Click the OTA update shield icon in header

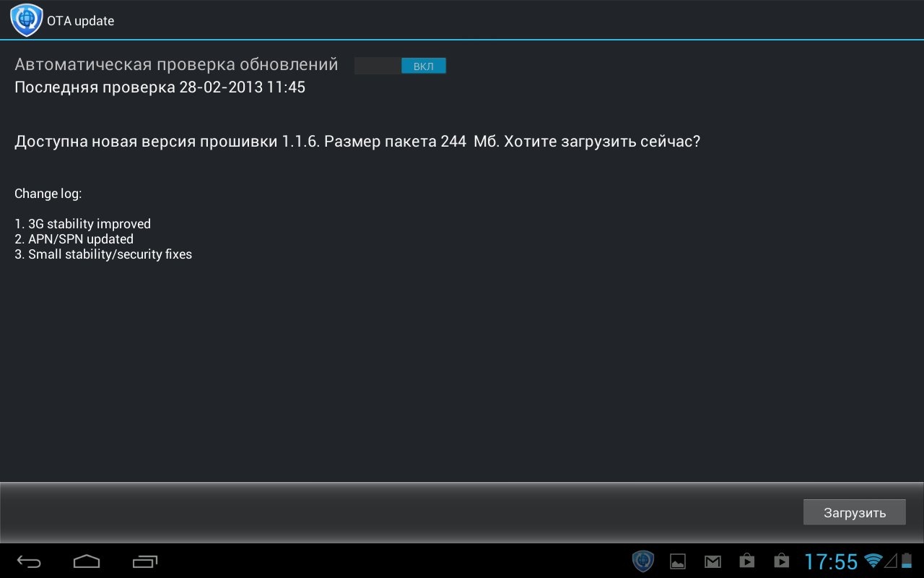(x=27, y=20)
